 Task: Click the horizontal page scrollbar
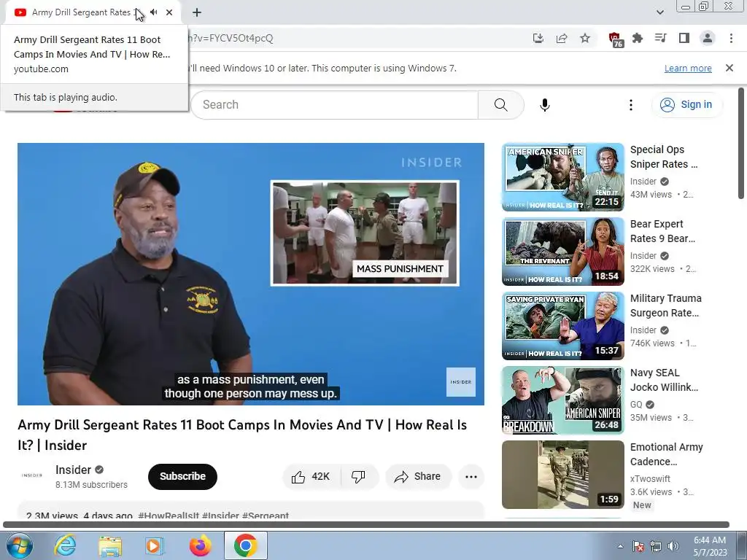click(x=366, y=525)
